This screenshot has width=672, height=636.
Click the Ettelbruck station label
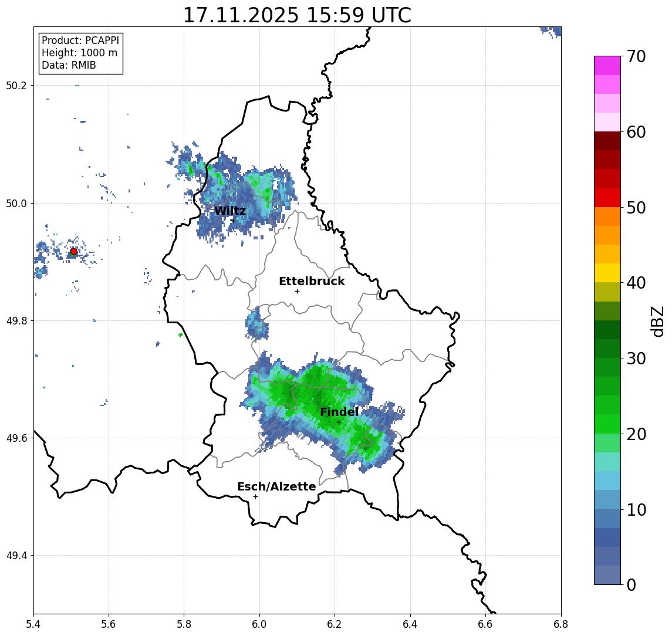click(312, 281)
